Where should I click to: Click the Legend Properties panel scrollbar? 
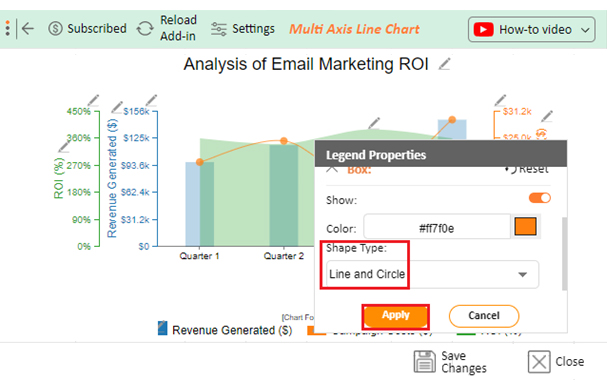coord(564,254)
